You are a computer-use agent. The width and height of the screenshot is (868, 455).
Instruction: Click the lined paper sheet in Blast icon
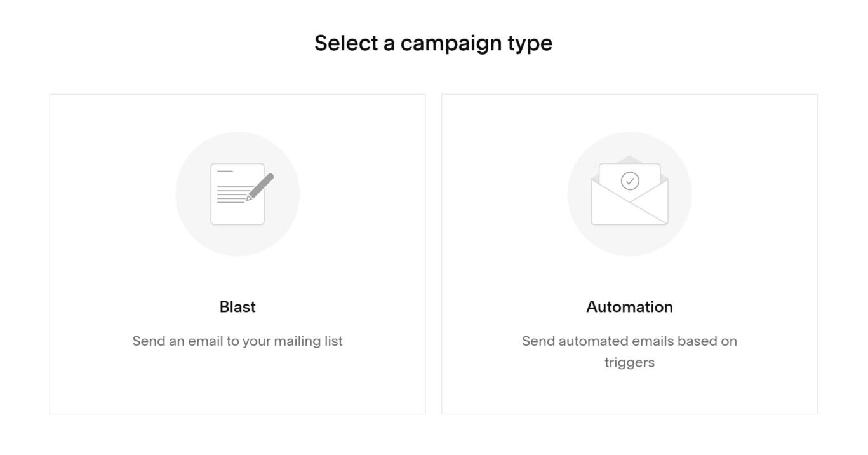pos(236,194)
